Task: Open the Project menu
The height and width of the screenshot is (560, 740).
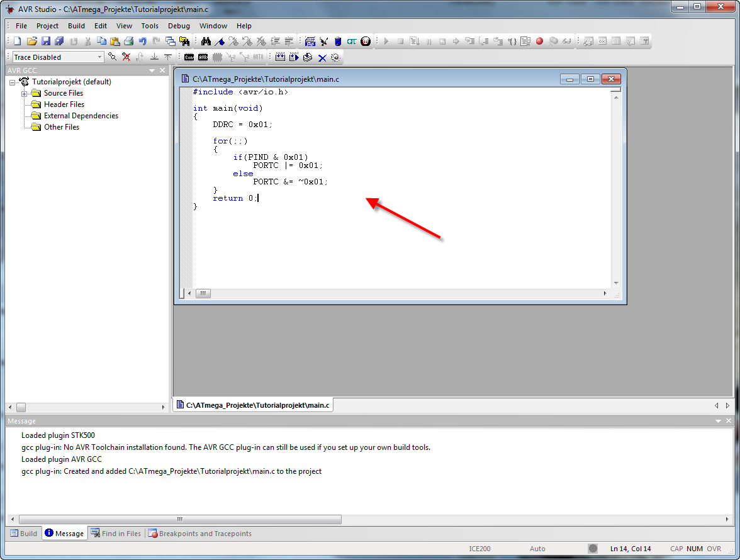Action: 47,26
